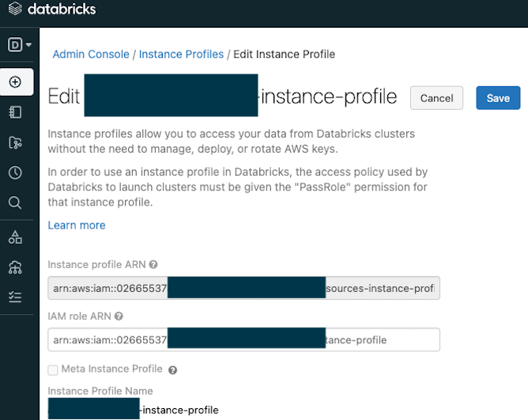This screenshot has height=420, width=528.
Task: Click help icon next to Meta Instance Profile
Action: (173, 370)
